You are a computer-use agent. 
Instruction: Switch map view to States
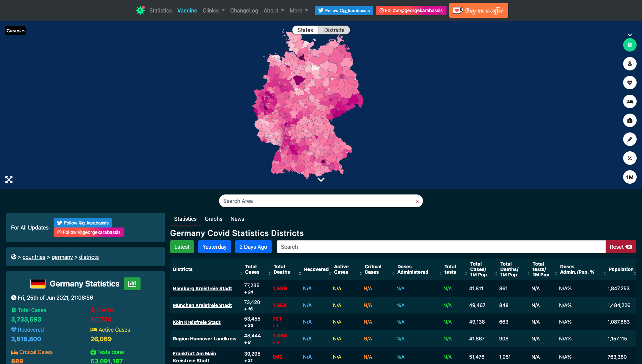pyautogui.click(x=305, y=30)
